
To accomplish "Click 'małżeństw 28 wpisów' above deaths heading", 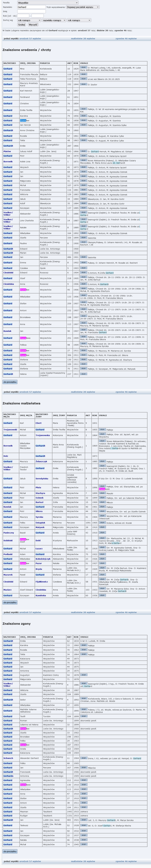I will click(x=83, y=612).
